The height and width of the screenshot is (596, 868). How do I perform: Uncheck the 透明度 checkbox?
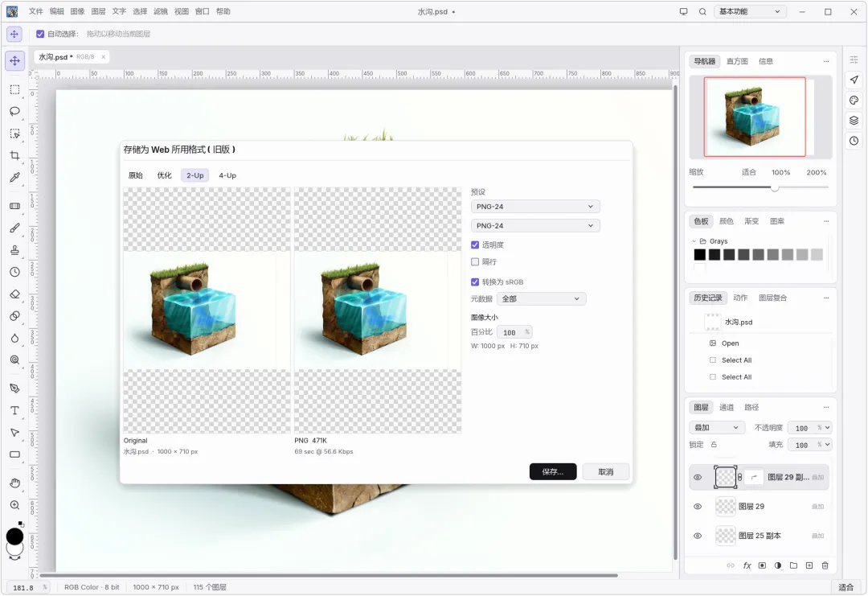[475, 245]
